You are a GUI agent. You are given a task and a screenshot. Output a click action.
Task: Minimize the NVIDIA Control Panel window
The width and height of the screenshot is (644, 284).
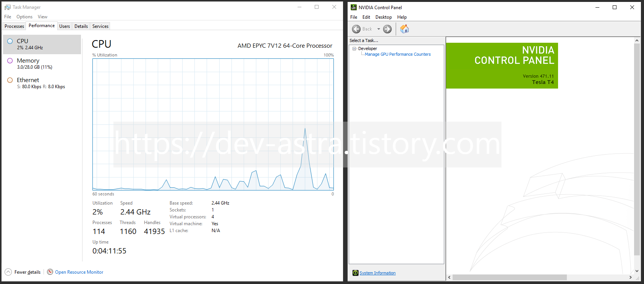(597, 7)
